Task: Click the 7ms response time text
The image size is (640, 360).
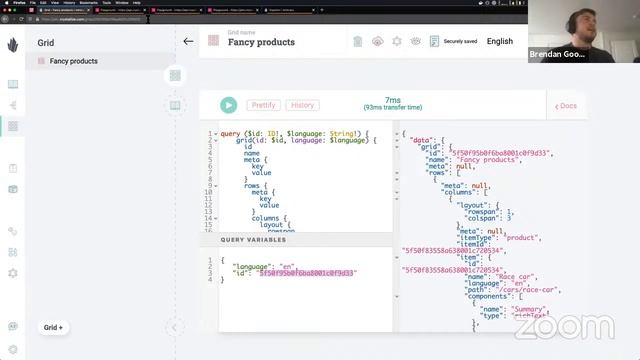Action: tap(393, 100)
